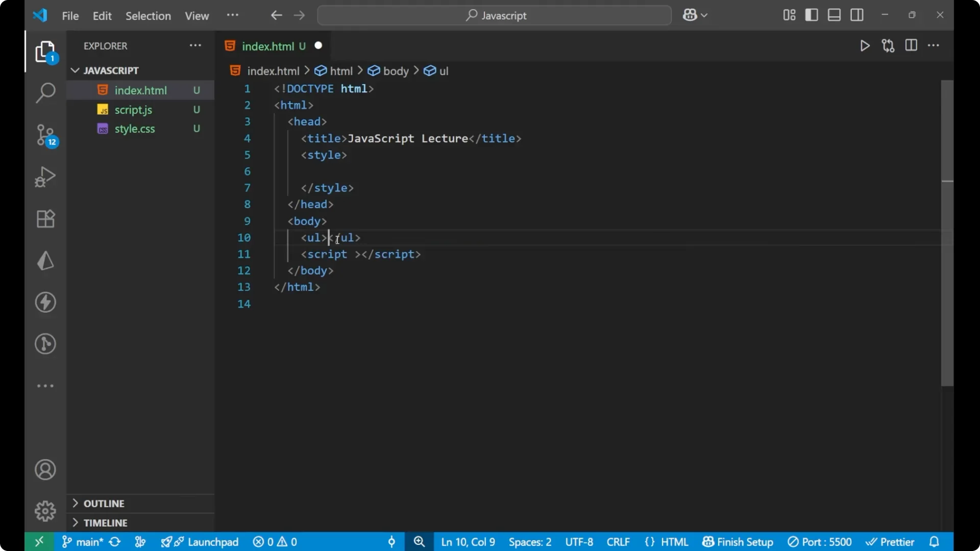The width and height of the screenshot is (980, 551).
Task: Click the notifications bell in status bar
Action: pos(936,542)
